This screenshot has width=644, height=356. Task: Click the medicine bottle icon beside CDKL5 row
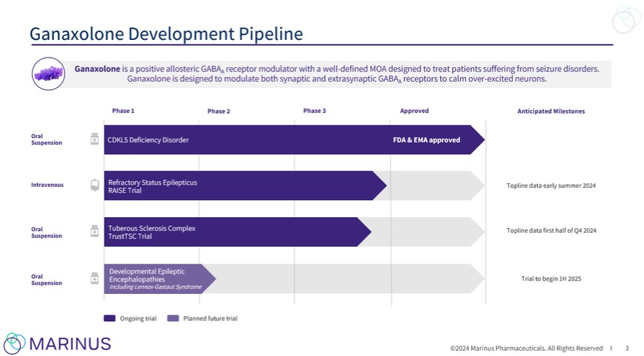click(x=95, y=139)
